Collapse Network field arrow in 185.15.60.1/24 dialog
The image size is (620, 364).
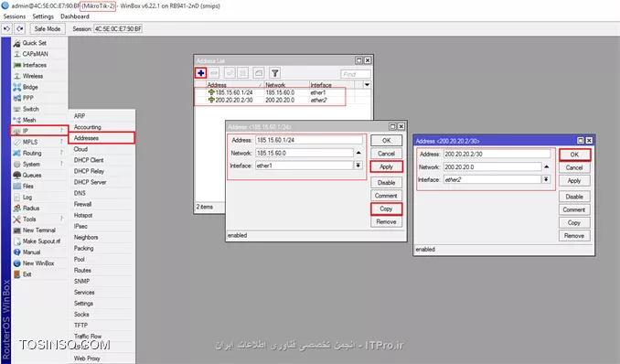(358, 153)
